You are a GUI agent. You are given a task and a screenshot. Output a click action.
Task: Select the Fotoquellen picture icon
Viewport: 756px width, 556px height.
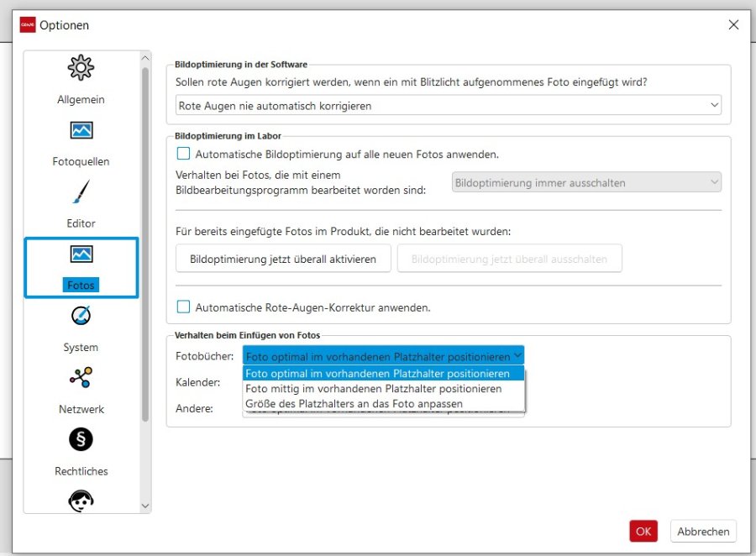81,130
